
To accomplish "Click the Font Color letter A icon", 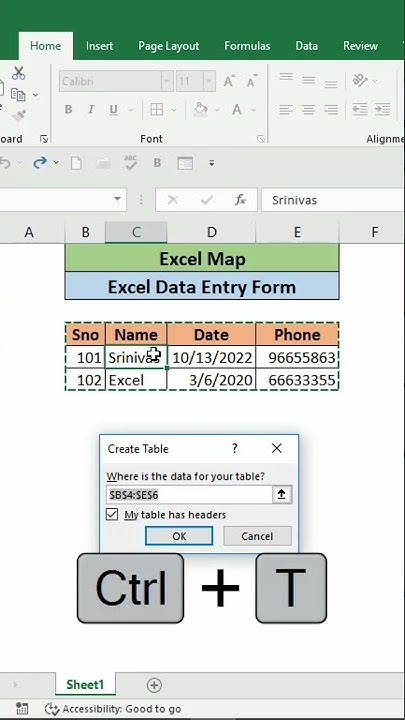I will [237, 109].
